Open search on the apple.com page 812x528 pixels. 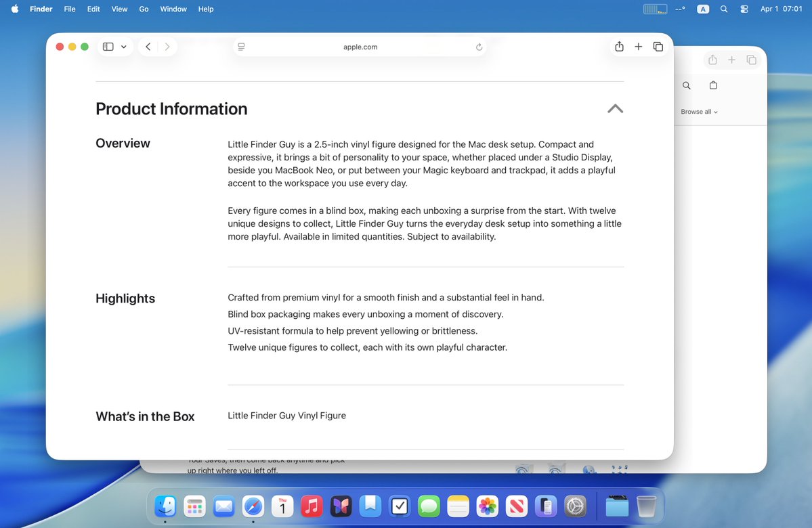[x=686, y=85]
